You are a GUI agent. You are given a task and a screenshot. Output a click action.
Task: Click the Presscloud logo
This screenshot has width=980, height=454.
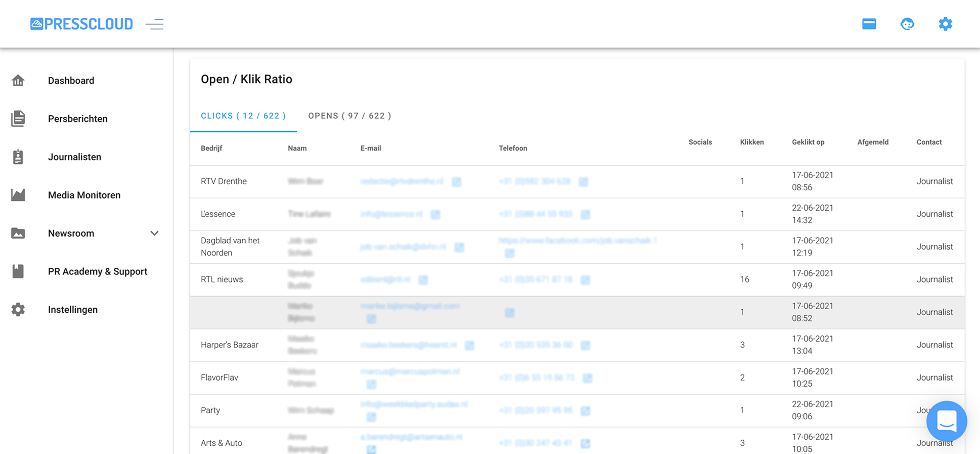click(x=82, y=24)
